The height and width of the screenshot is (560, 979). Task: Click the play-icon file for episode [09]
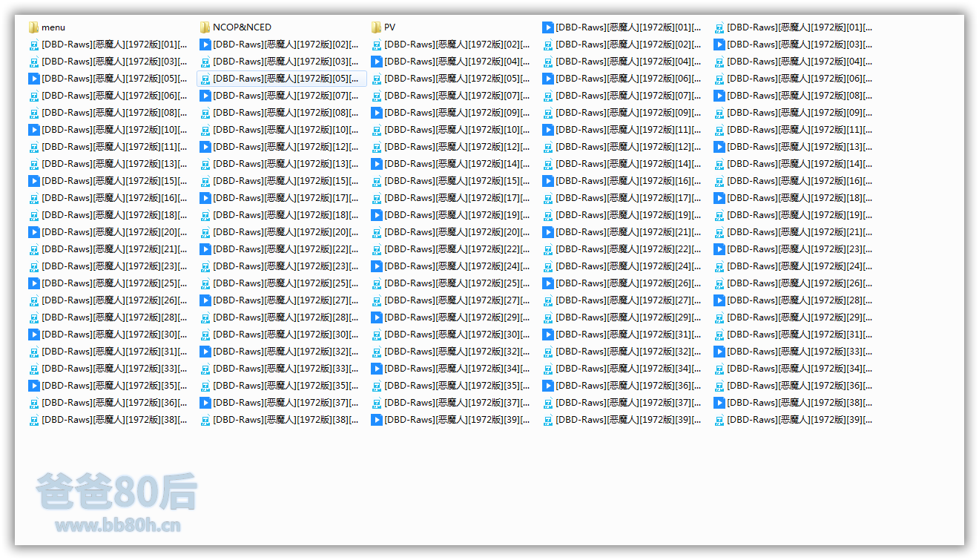[451, 113]
